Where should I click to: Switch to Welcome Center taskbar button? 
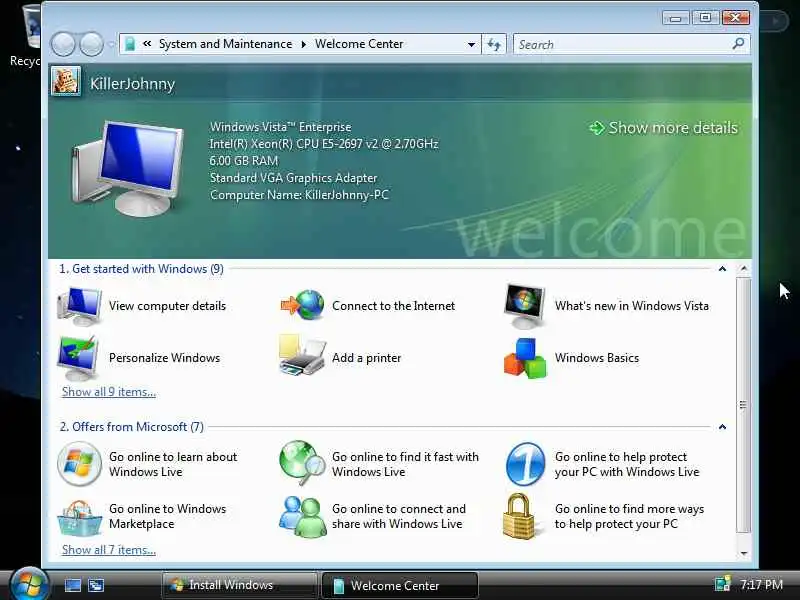(x=399, y=585)
